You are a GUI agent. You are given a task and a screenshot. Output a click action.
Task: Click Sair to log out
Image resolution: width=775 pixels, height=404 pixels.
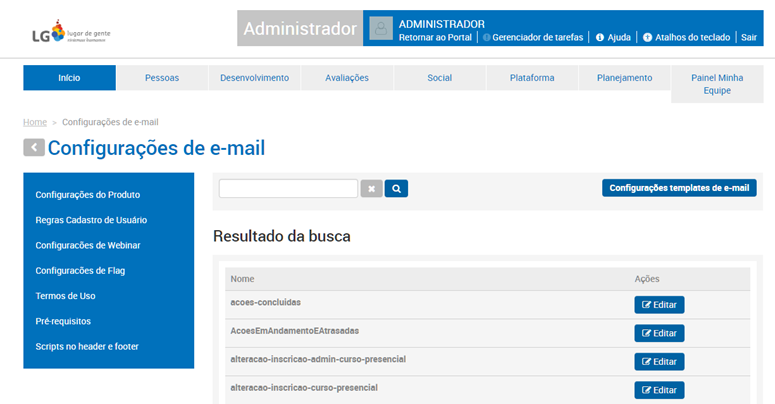pos(749,38)
